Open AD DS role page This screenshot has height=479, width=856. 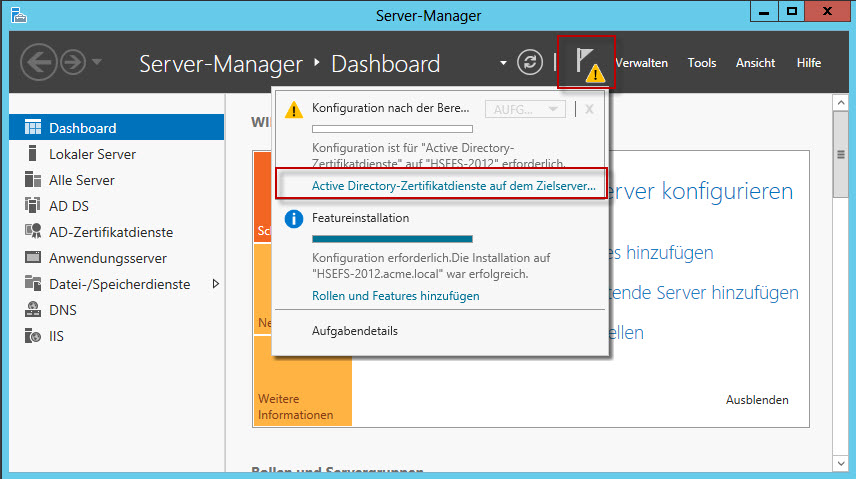click(69, 206)
